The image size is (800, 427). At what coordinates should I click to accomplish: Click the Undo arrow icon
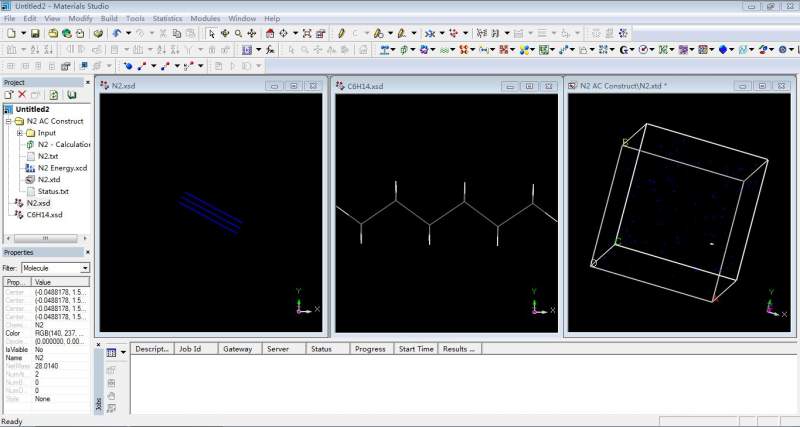[x=117, y=33]
